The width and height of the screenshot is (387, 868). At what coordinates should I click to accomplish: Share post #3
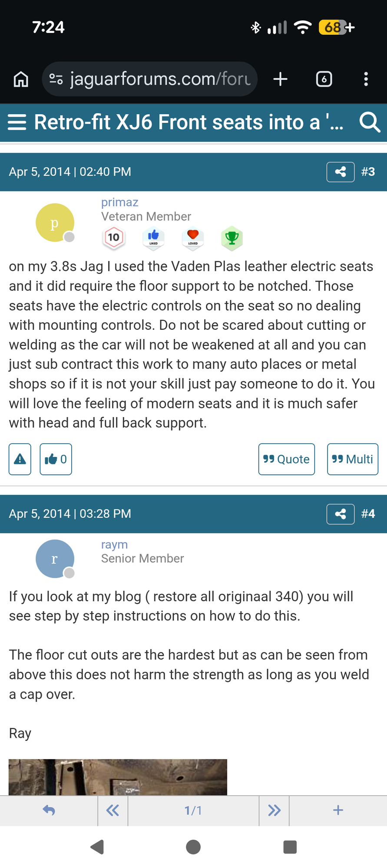(341, 172)
